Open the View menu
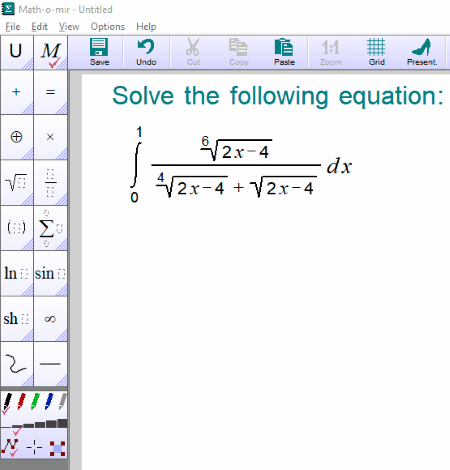 (x=69, y=27)
